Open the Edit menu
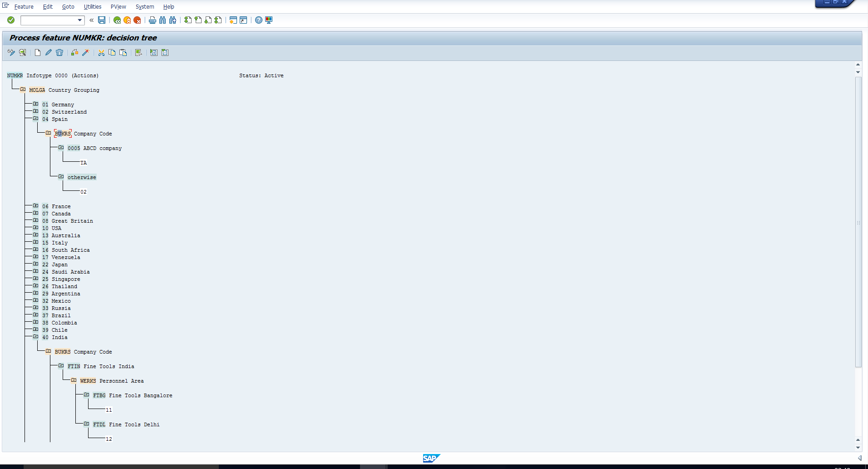The height and width of the screenshot is (469, 868). tap(48, 7)
